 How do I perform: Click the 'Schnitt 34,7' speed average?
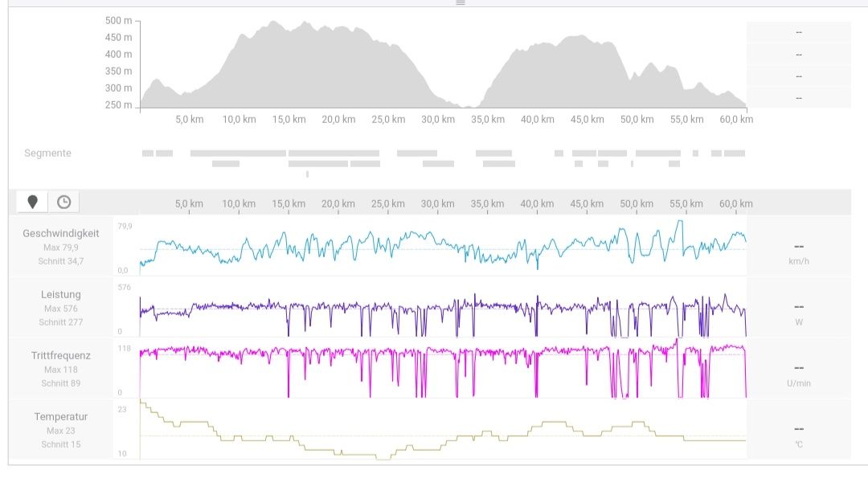(61, 261)
